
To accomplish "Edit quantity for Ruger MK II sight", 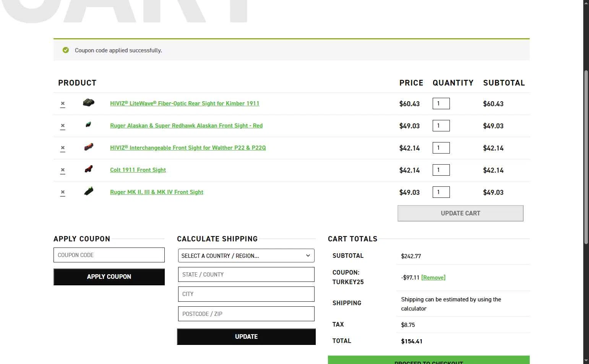I will tap(441, 192).
